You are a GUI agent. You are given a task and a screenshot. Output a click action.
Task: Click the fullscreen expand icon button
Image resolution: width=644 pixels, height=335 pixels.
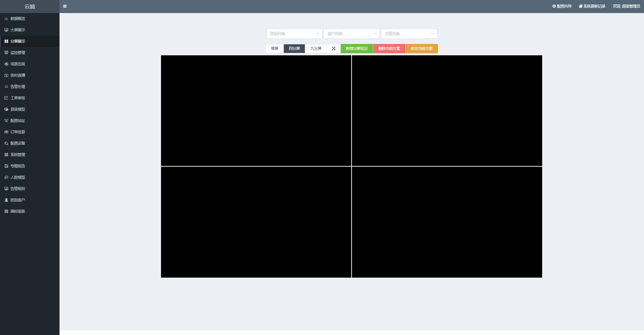click(x=334, y=48)
